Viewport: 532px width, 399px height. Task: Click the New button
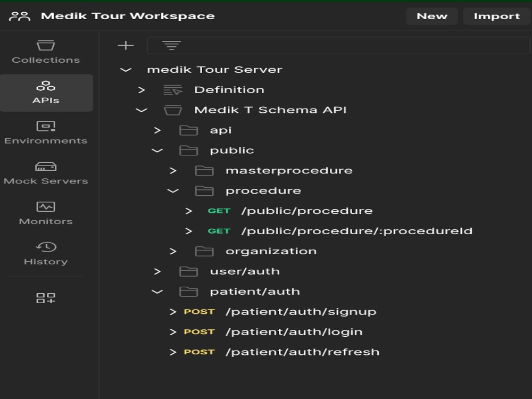pos(432,16)
